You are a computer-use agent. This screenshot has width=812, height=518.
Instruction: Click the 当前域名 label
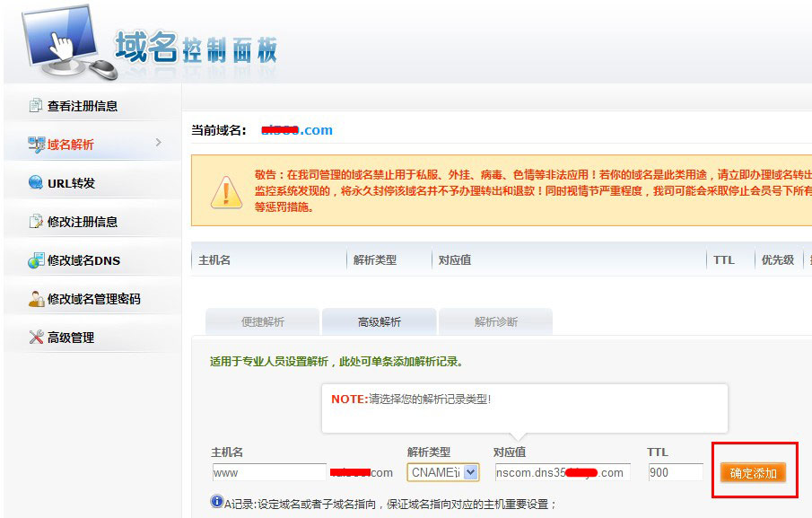[219, 130]
